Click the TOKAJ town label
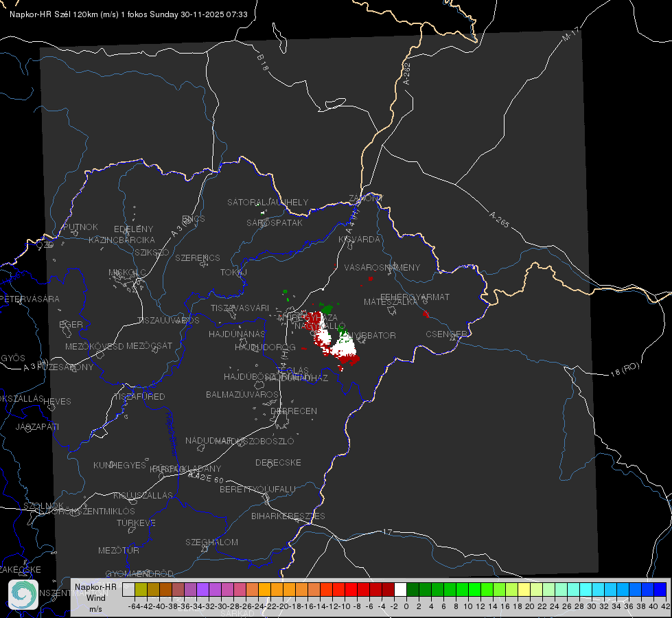The height and width of the screenshot is (618, 672). point(233,273)
